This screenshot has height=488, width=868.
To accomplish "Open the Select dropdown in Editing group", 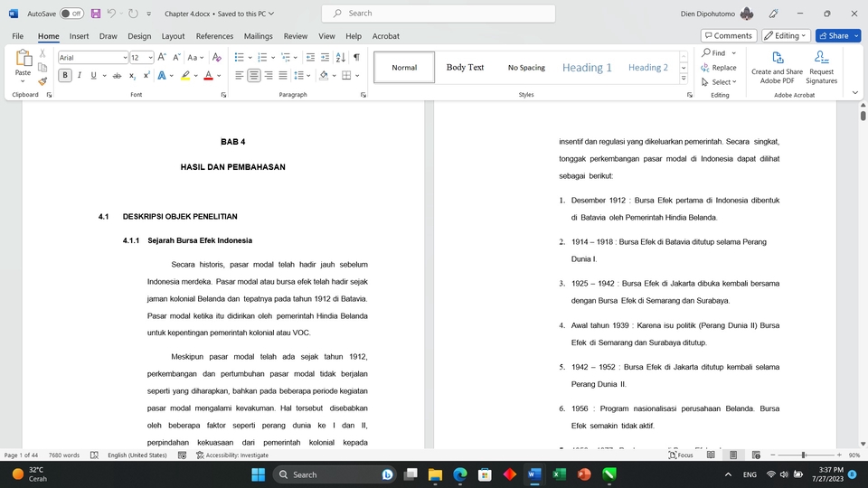I will tap(719, 82).
